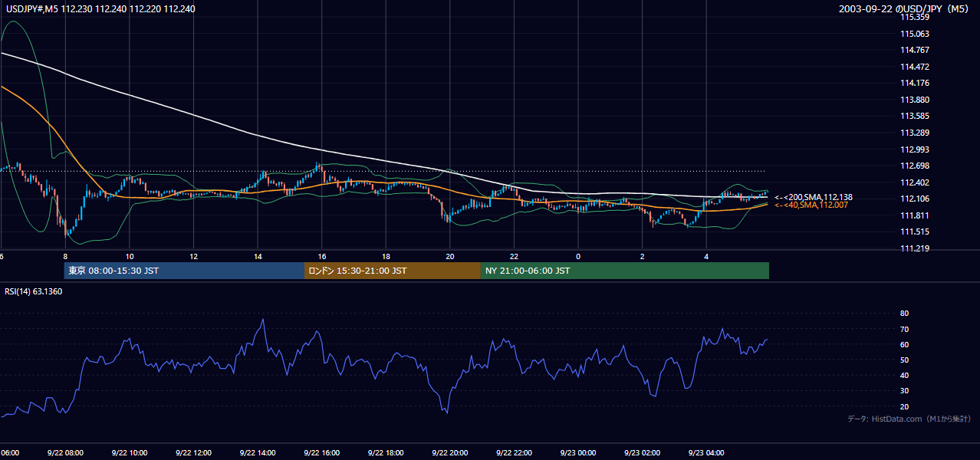Click price axis value 112.993
This screenshot has height=460, width=980.
pos(914,149)
